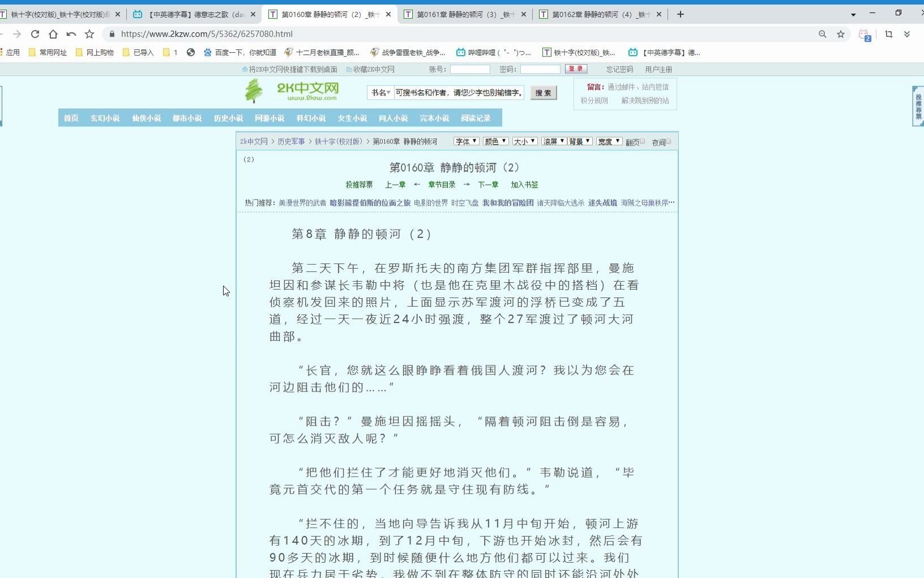This screenshot has height=578, width=924.
Task: Open 历史军事 breadcrumb link
Action: (x=291, y=141)
